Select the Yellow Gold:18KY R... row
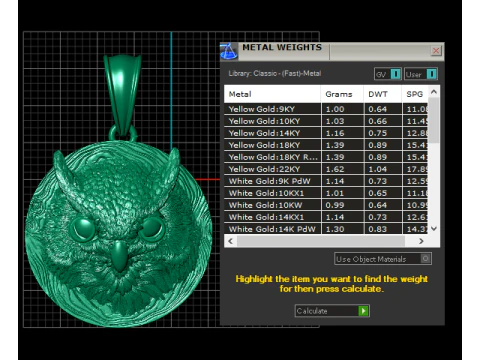Image resolution: width=480 pixels, height=360 pixels. click(x=326, y=157)
